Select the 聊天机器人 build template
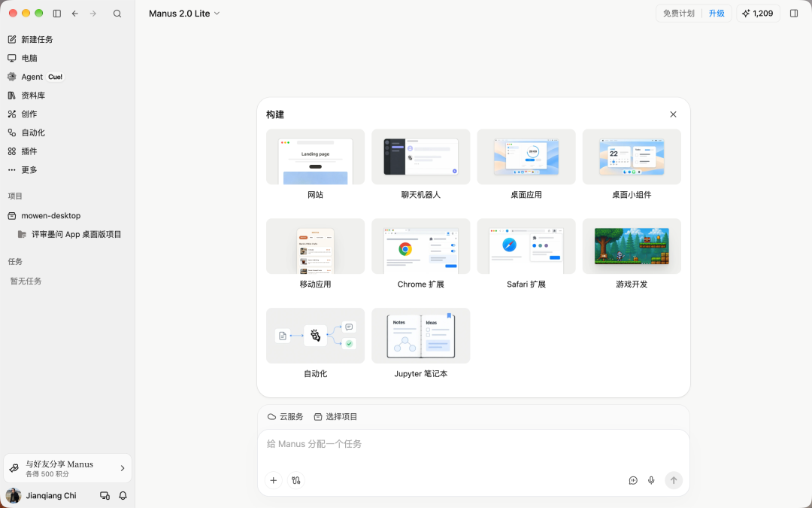 [420, 166]
